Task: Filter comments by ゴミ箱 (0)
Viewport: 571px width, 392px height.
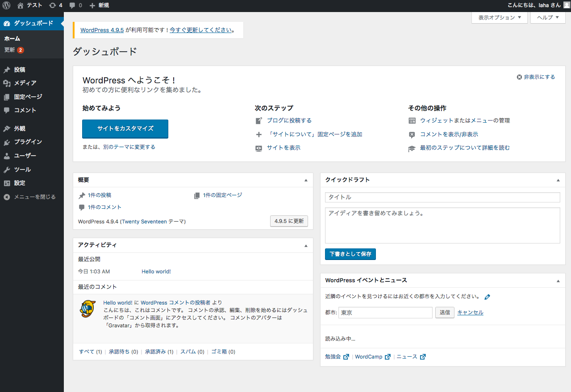Action: [x=223, y=352]
